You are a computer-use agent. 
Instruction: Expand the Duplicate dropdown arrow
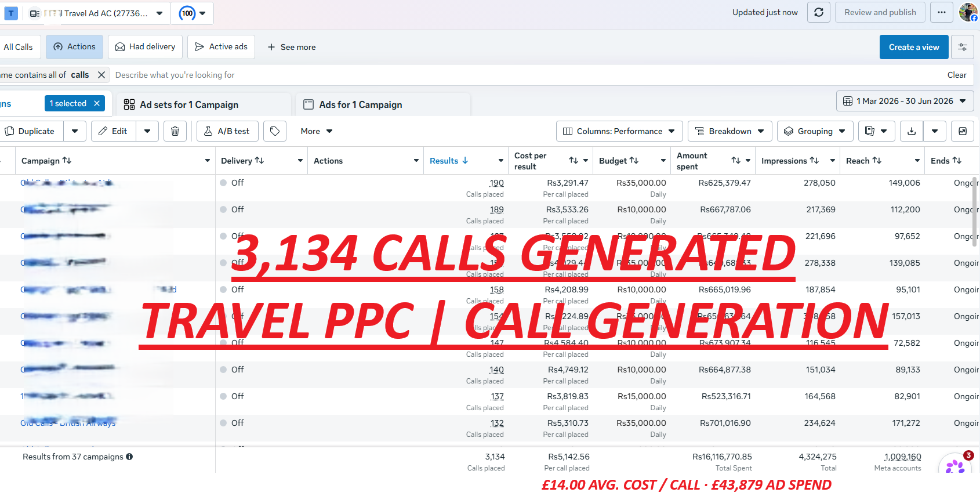[75, 131]
